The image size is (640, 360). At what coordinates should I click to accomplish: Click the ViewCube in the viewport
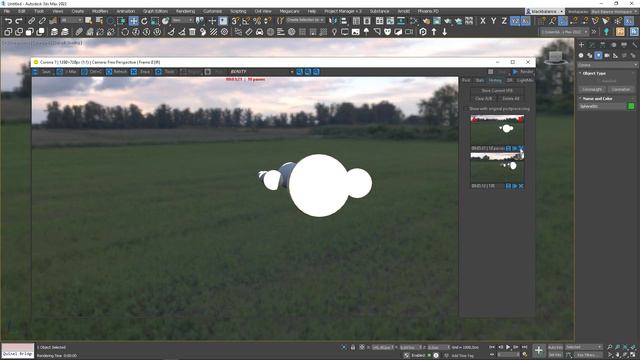click(555, 58)
